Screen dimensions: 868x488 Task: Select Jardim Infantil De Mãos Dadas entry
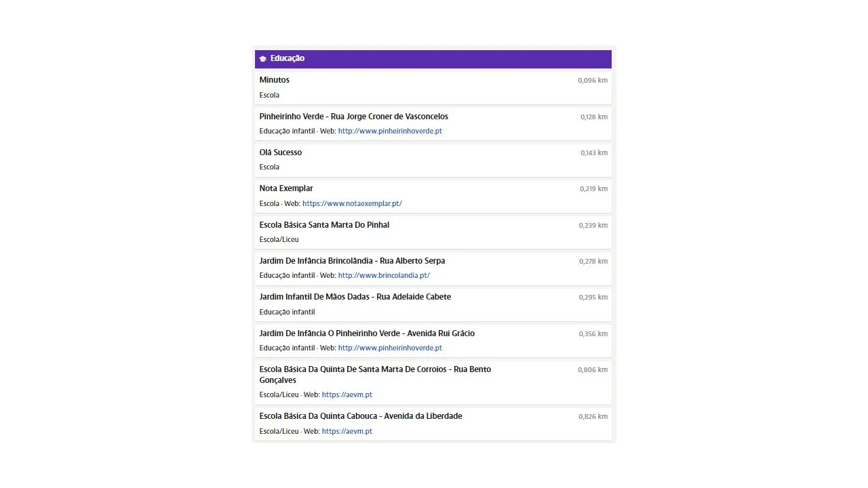pyautogui.click(x=355, y=297)
